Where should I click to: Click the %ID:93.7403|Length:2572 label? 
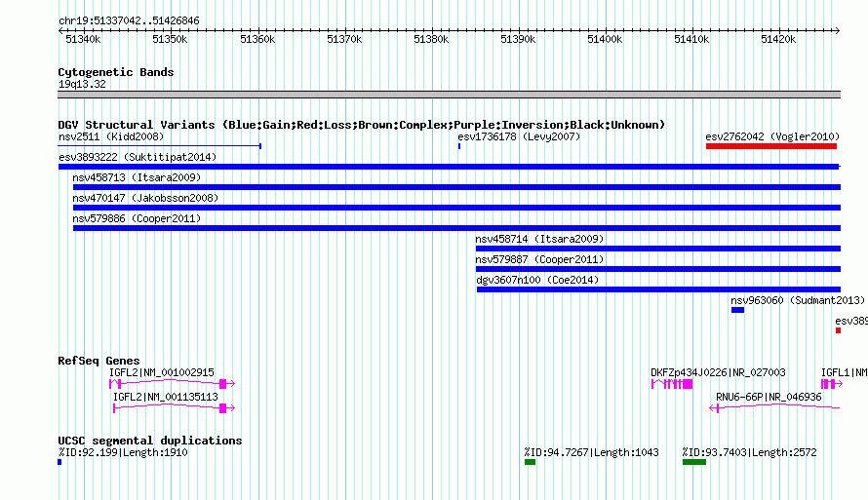(x=749, y=452)
